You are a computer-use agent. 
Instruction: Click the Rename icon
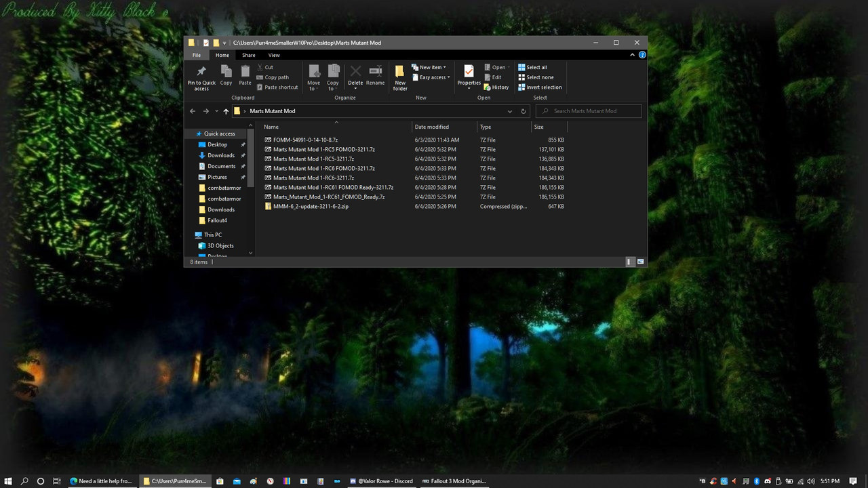pos(375,71)
